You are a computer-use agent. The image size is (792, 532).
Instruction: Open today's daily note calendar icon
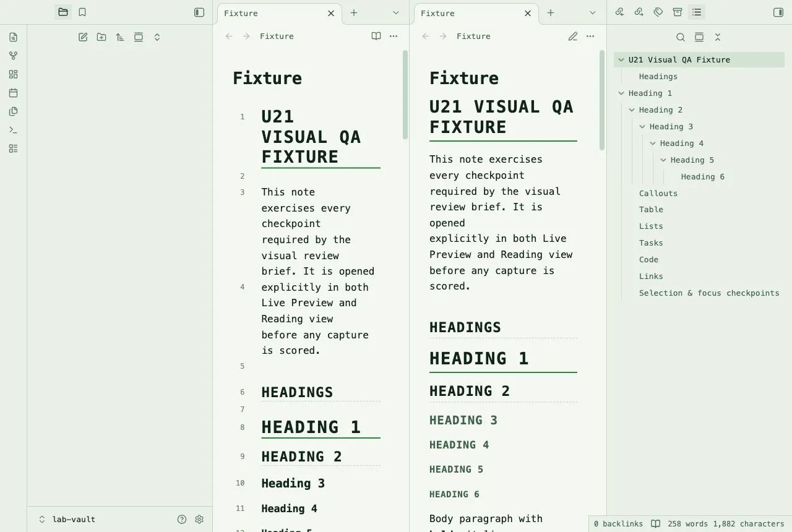click(14, 93)
